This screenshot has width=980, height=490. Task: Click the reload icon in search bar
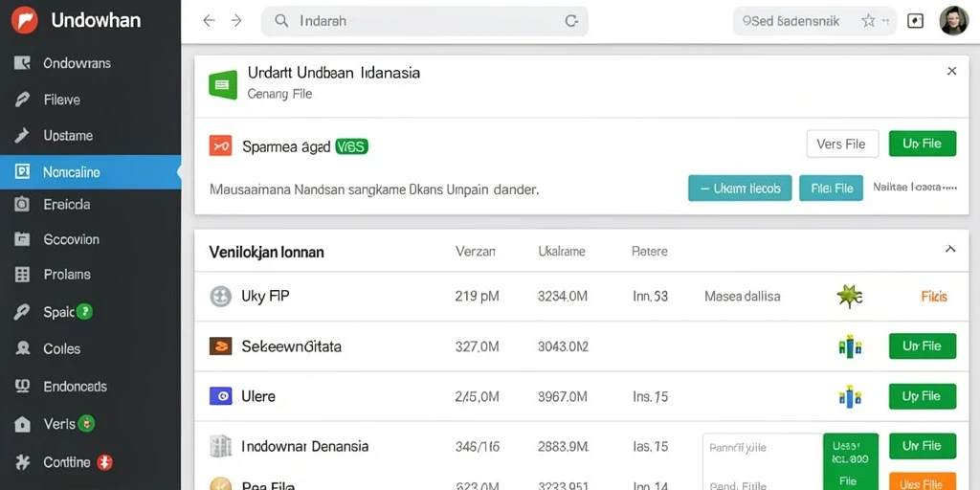(571, 21)
